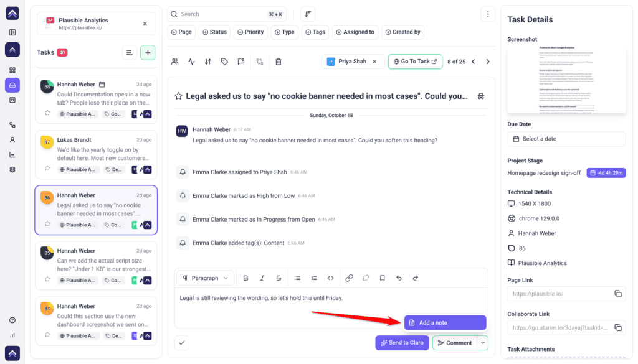Mark task complete with checkmark button
638x364 pixels.
click(x=182, y=343)
